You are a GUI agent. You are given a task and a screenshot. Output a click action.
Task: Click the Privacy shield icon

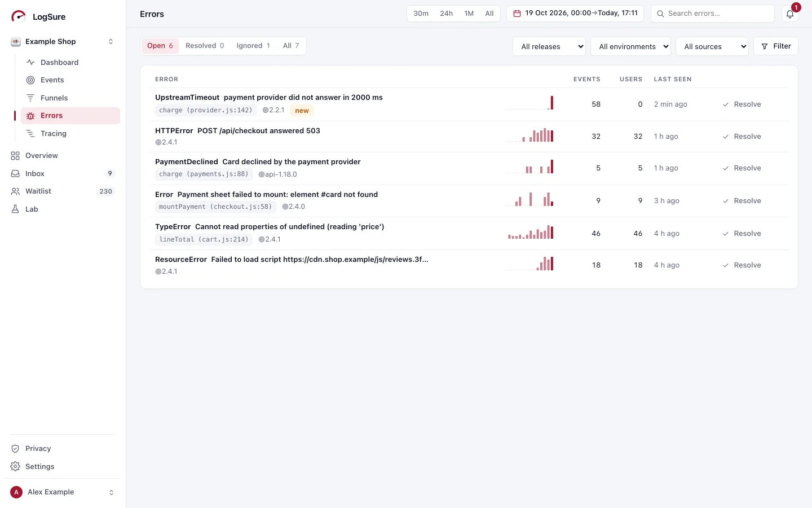(x=15, y=449)
